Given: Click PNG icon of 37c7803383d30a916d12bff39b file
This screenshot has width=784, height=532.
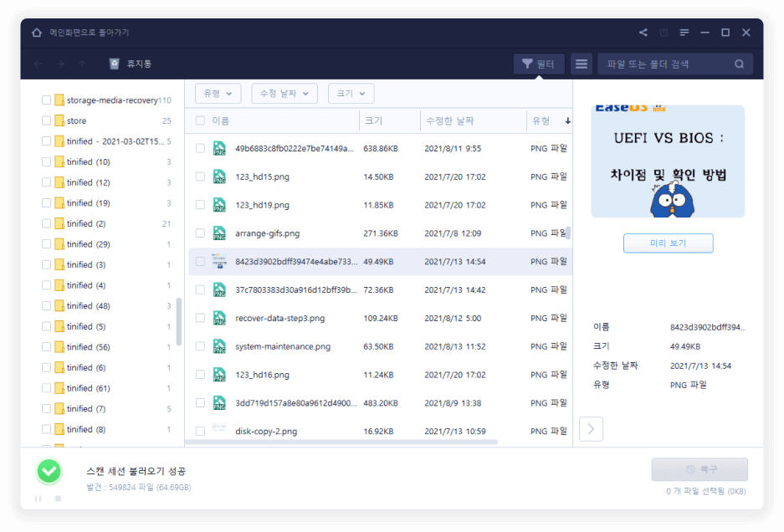Looking at the screenshot, I should pyautogui.click(x=219, y=289).
